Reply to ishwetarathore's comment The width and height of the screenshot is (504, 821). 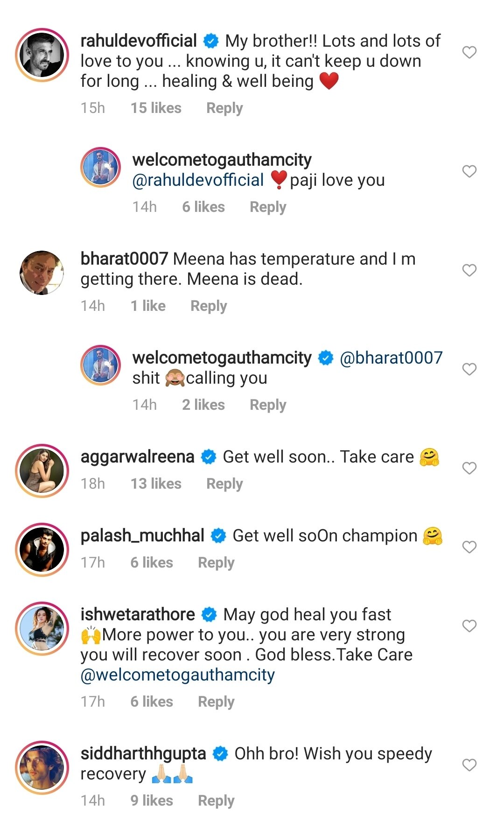[x=216, y=702]
